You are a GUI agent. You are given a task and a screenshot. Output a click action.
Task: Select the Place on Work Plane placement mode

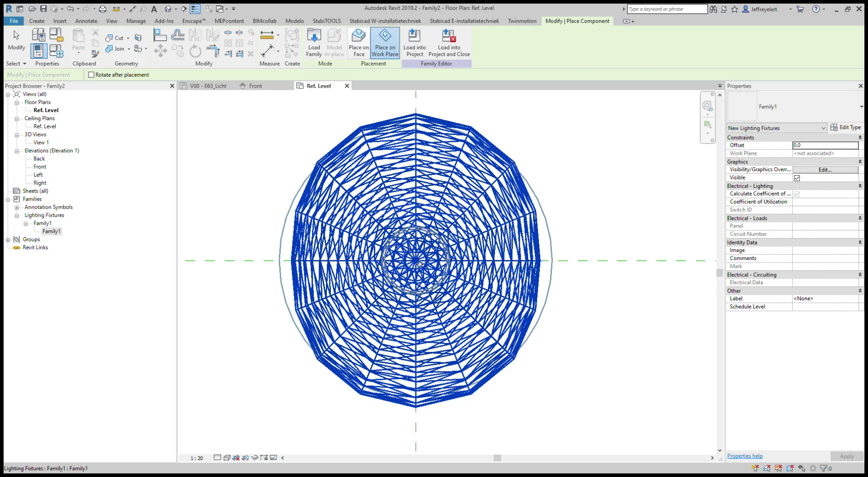click(x=384, y=42)
